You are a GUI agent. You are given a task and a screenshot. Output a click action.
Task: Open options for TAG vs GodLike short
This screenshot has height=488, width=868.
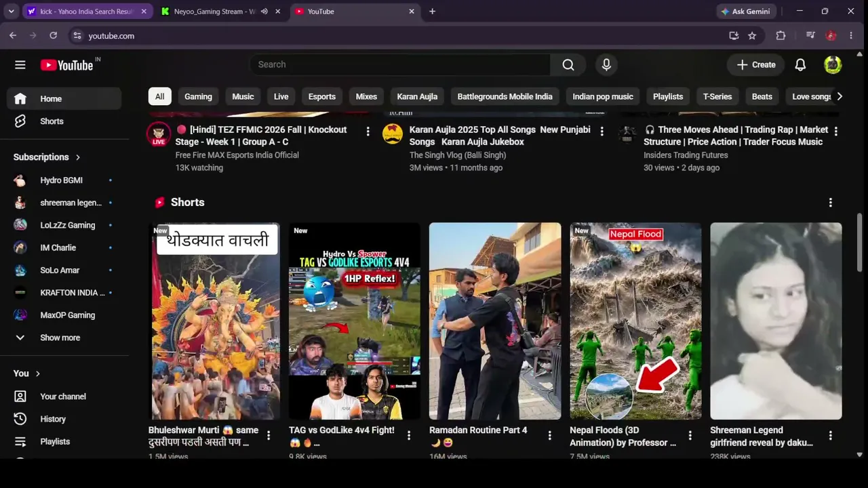[409, 435]
